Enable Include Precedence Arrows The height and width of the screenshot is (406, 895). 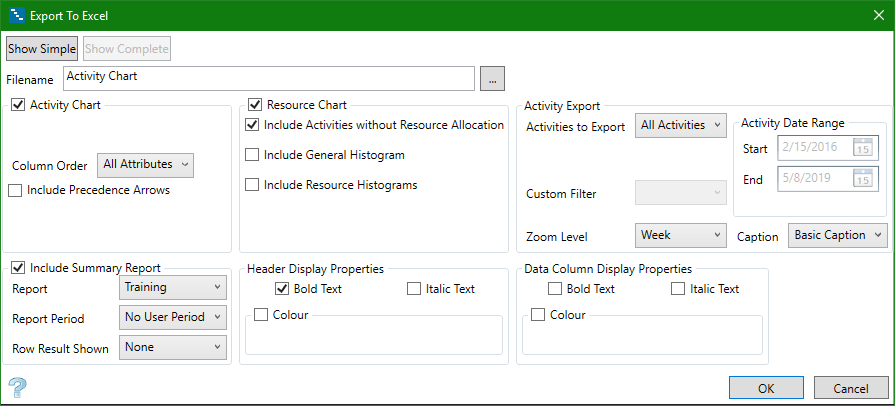(16, 190)
